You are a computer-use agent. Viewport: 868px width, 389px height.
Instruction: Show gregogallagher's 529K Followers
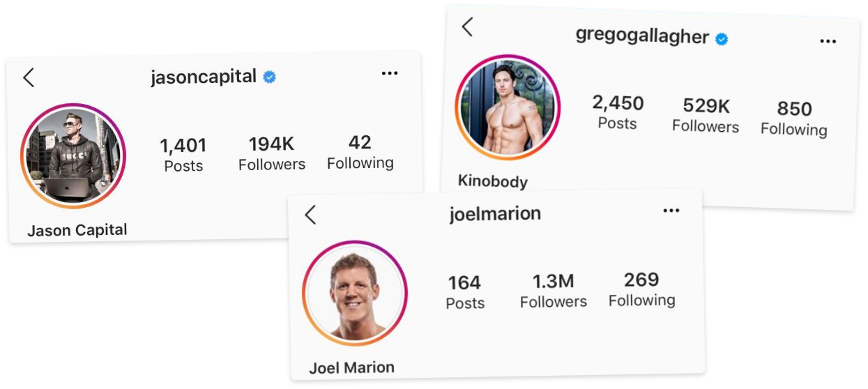pyautogui.click(x=706, y=116)
